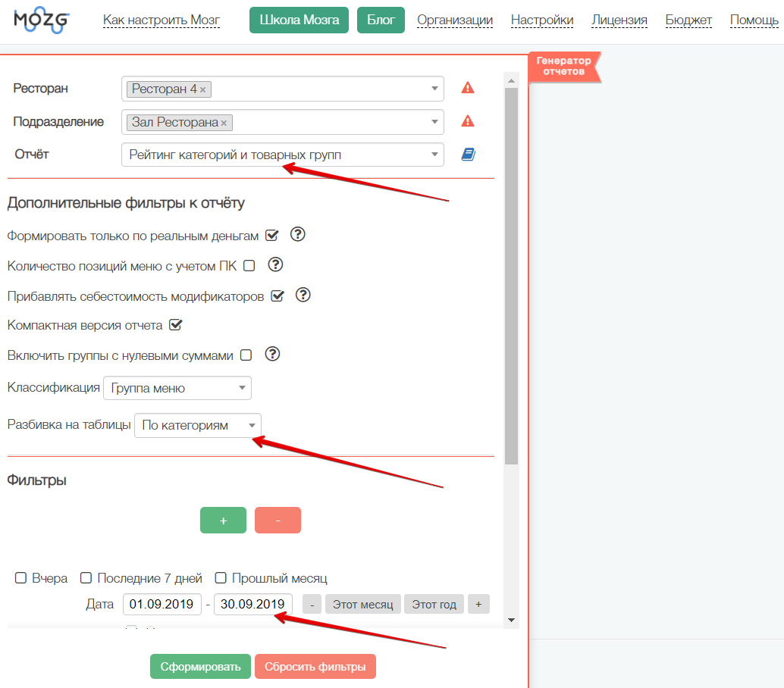This screenshot has height=688, width=784.
Task: Click the Сбросить фильтры button
Action: click(315, 667)
